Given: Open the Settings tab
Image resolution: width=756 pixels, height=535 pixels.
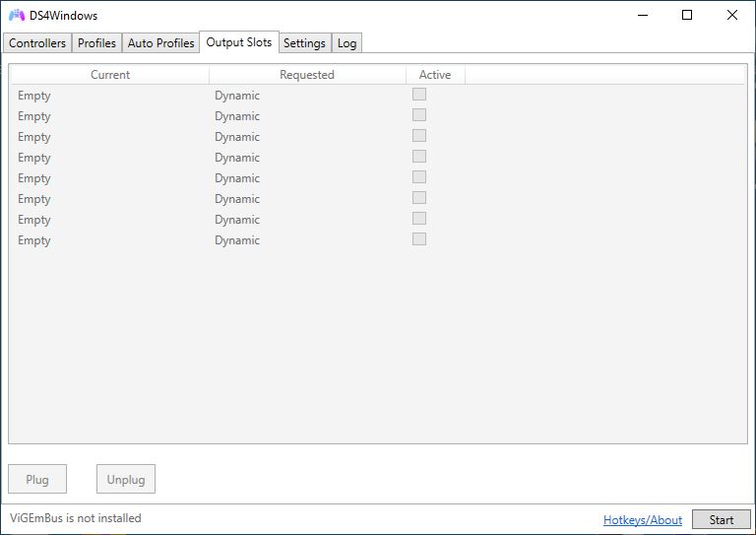Looking at the screenshot, I should [305, 43].
